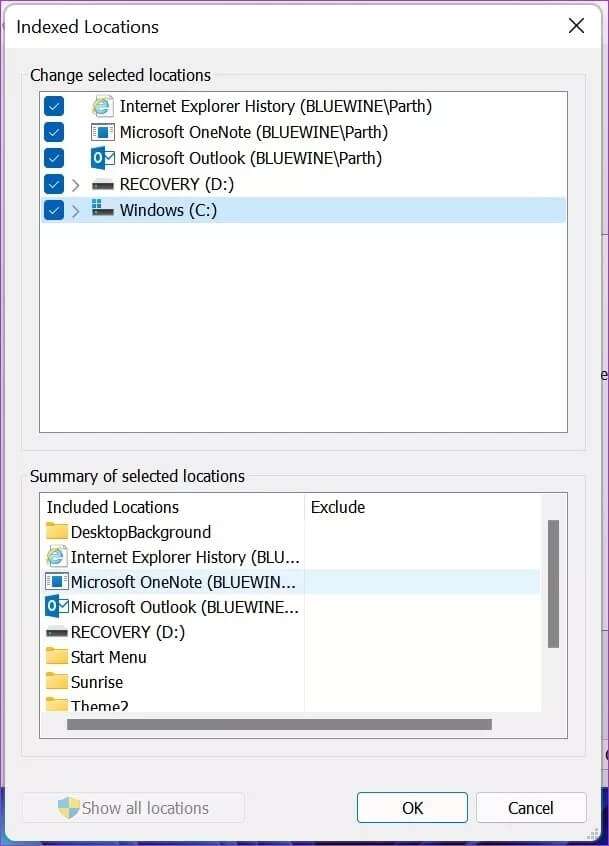The image size is (609, 846).
Task: Select Start Menu in summary list
Action: tap(108, 657)
